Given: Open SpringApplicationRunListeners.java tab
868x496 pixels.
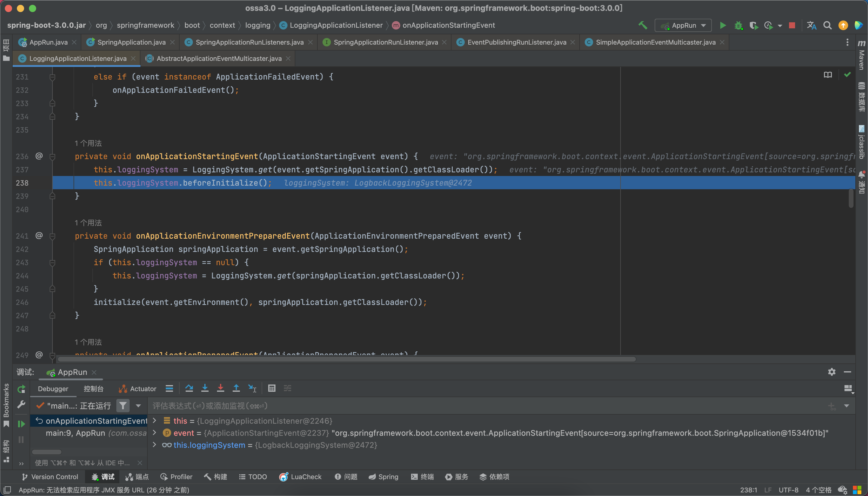Looking at the screenshot, I should tap(249, 42).
